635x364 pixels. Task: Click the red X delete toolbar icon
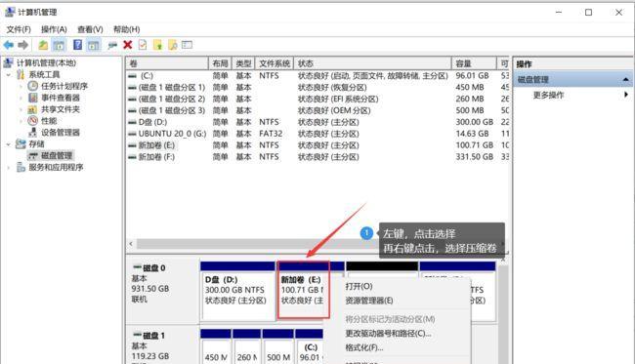128,45
